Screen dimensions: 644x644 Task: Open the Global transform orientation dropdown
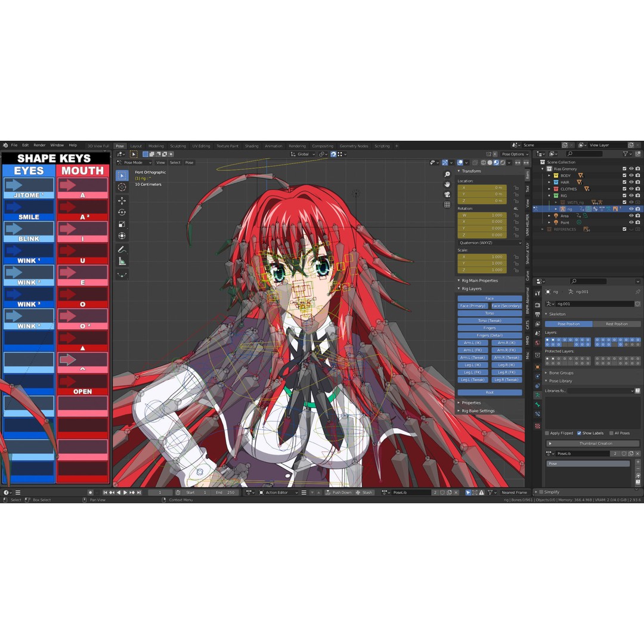(x=303, y=154)
